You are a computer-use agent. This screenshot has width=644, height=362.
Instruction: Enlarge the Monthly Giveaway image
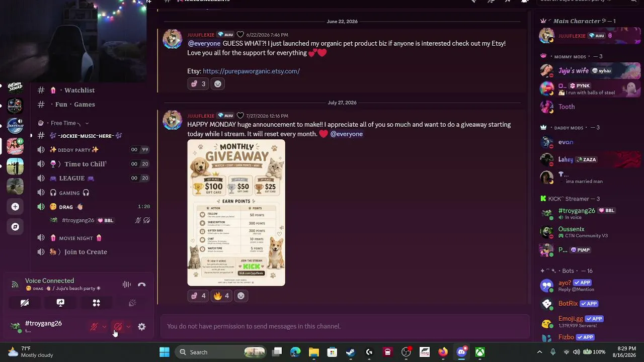pos(236,213)
